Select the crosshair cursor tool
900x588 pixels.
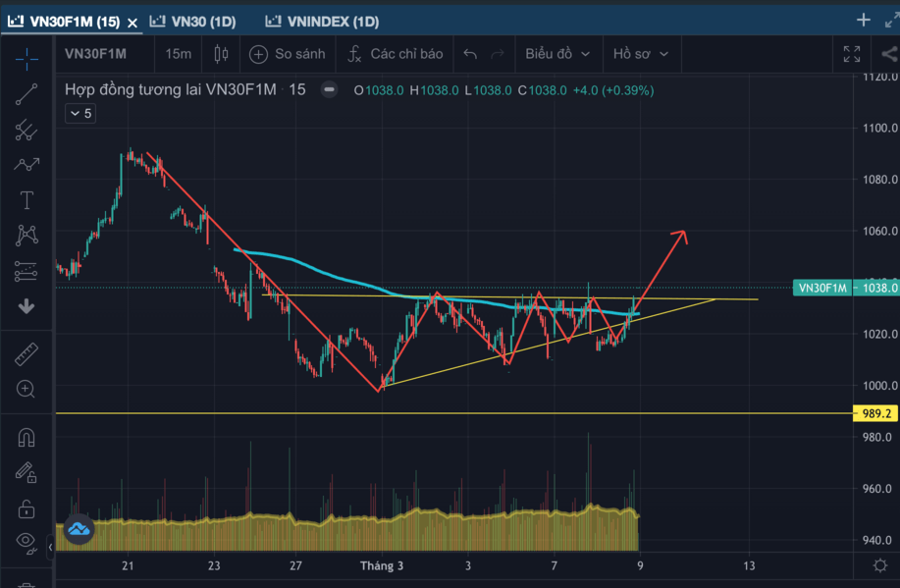click(26, 60)
